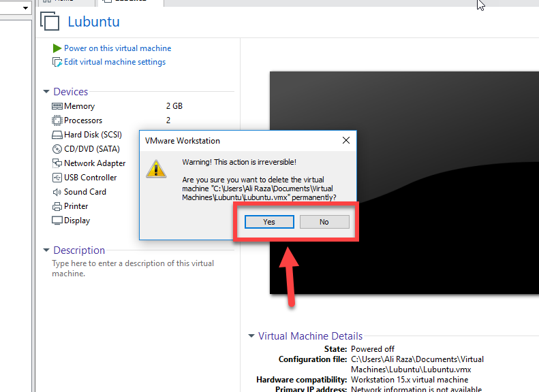Open the Power on this virtual machine link
The image size is (539, 392).
pos(117,48)
